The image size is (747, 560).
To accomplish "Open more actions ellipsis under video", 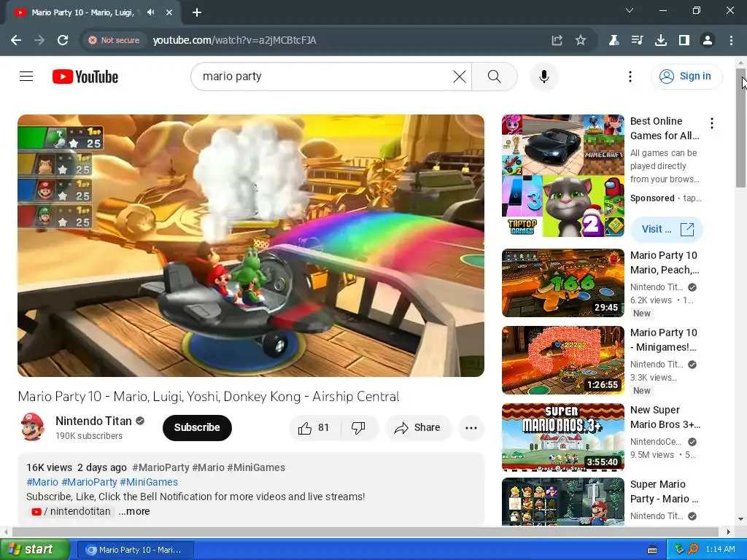I will tap(471, 427).
